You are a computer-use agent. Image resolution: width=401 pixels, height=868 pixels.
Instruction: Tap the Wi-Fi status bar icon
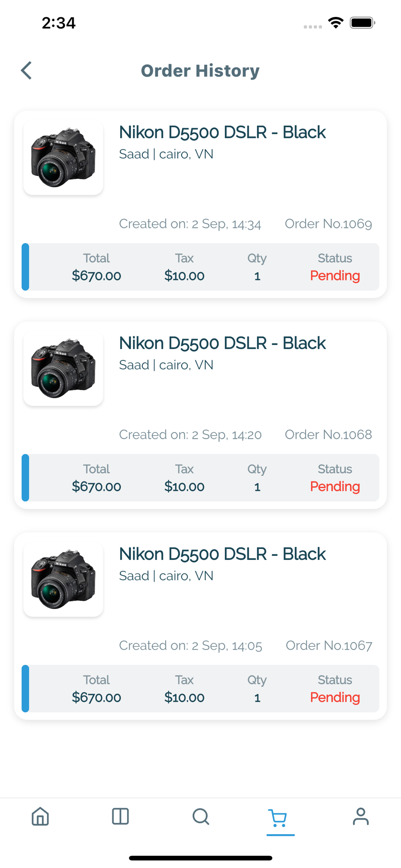(x=335, y=23)
